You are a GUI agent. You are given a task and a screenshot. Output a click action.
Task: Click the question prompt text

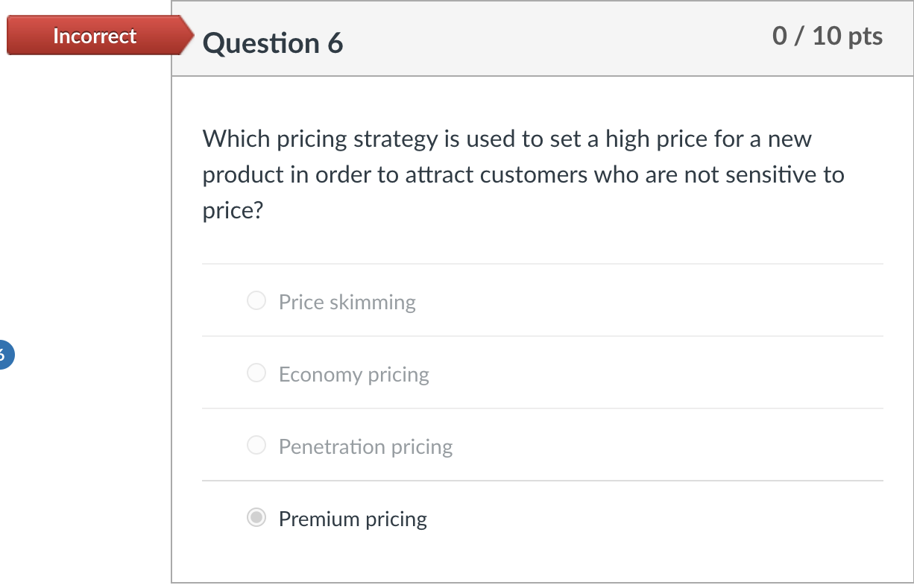tap(522, 174)
